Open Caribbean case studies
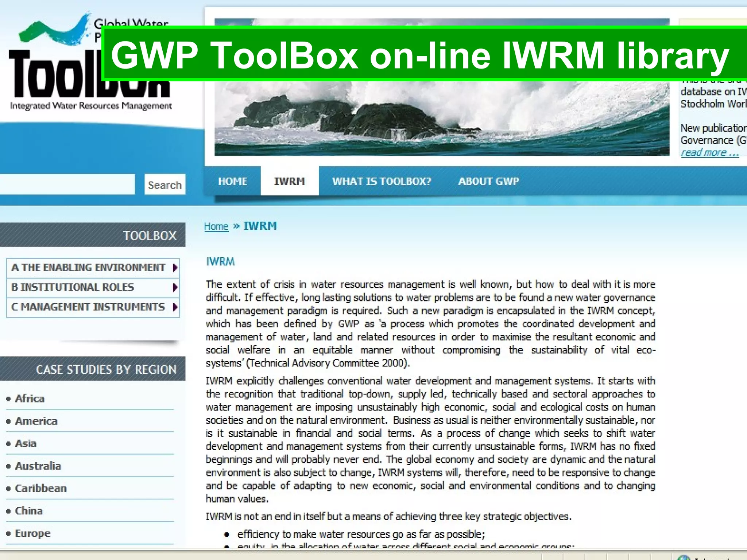Viewport: 747px width, 560px height. tap(41, 488)
